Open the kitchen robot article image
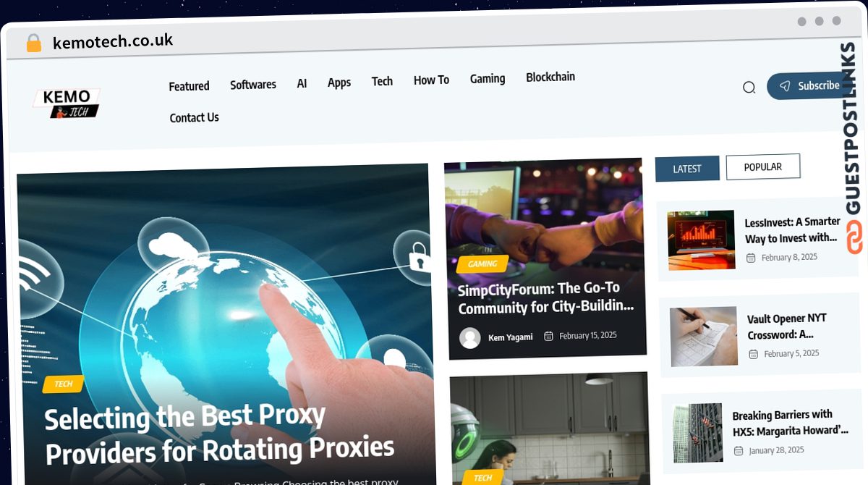 pyautogui.click(x=550, y=429)
